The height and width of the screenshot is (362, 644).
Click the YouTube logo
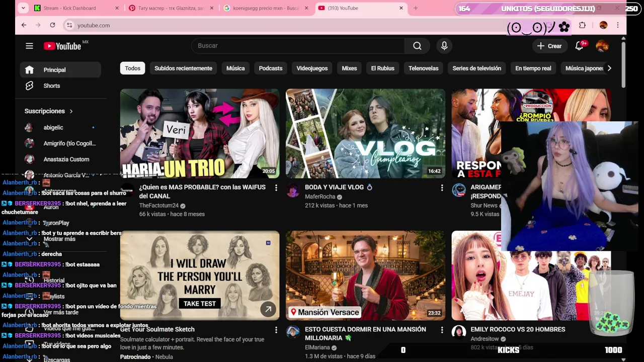pos(62,46)
